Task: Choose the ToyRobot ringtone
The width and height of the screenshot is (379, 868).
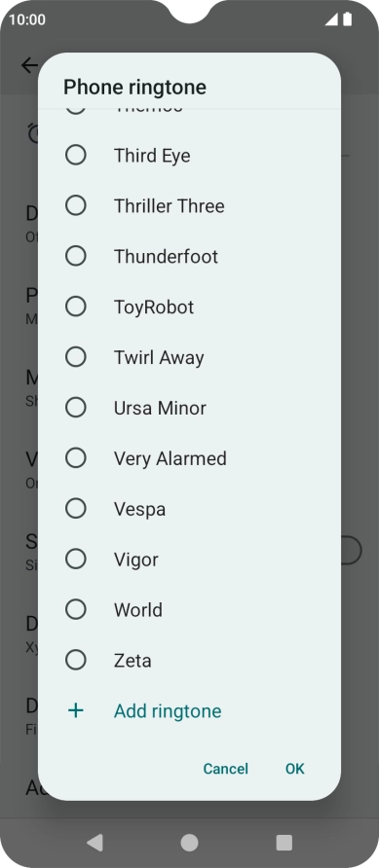Action: [189, 307]
